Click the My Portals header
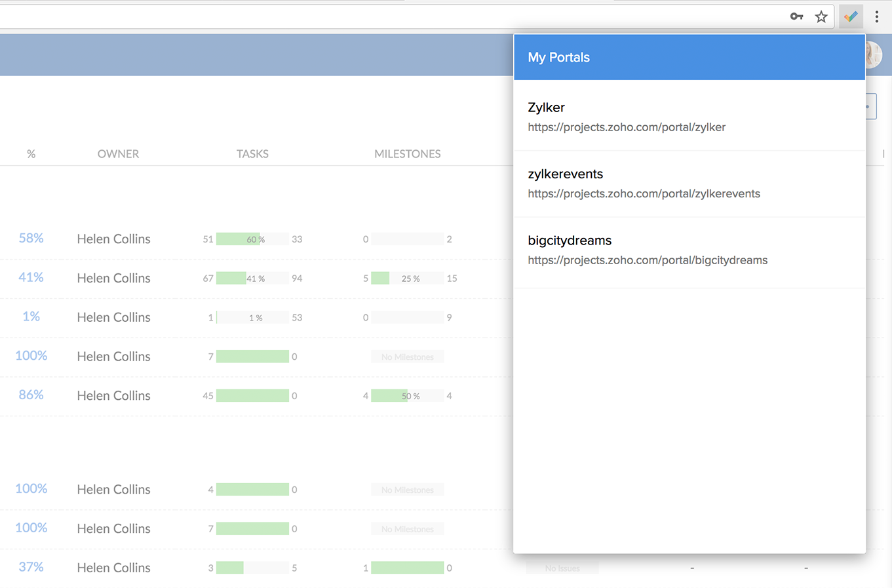Screen dimensions: 892x588 coord(689,57)
